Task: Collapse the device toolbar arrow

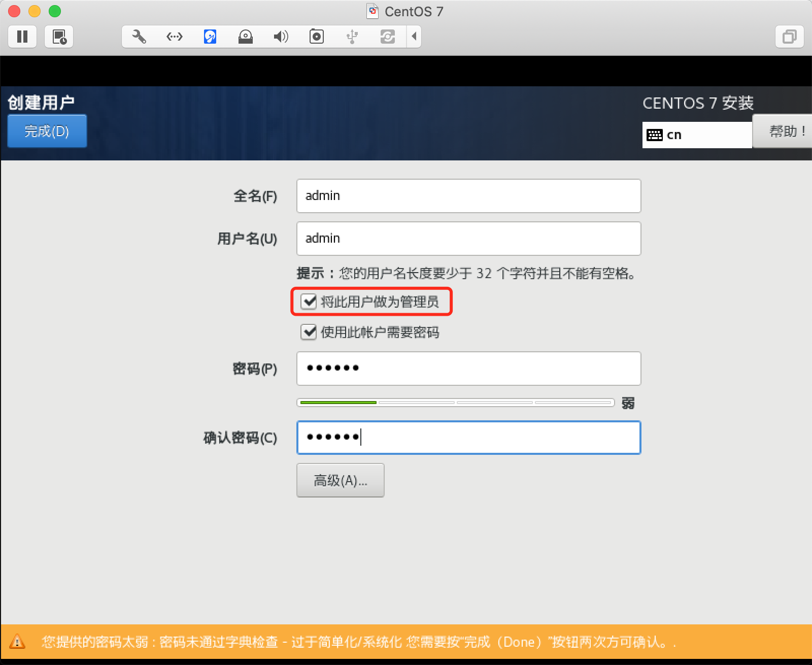Action: (x=414, y=37)
